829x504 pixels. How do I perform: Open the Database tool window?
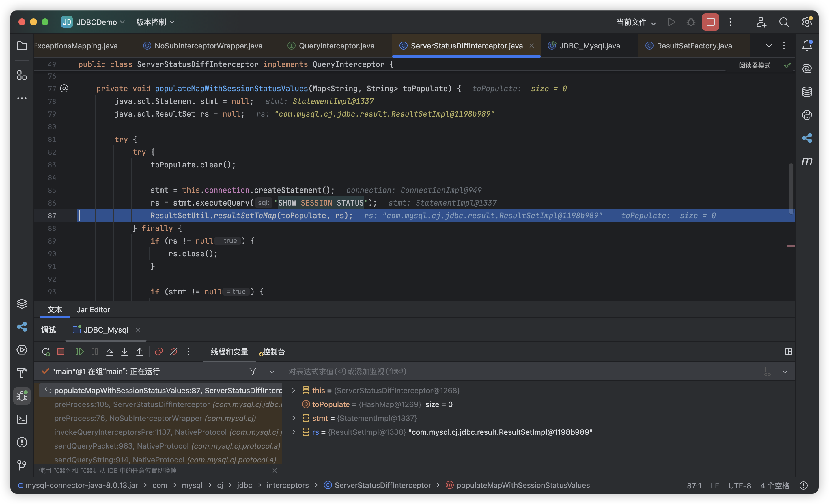click(807, 92)
